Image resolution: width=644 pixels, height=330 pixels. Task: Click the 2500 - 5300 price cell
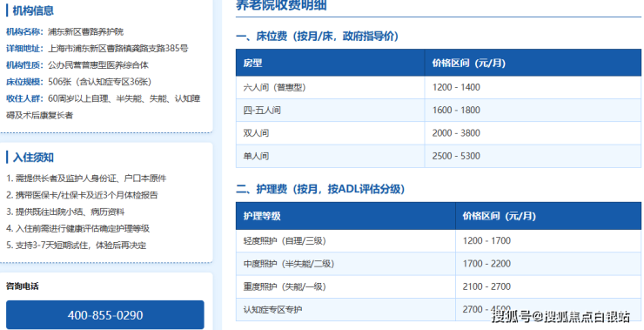(533, 156)
